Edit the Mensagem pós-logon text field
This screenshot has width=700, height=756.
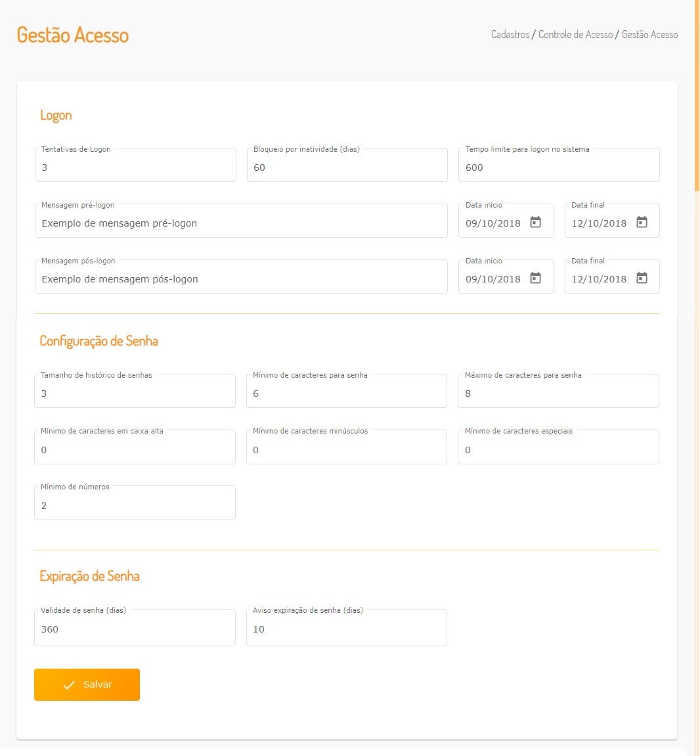point(241,279)
